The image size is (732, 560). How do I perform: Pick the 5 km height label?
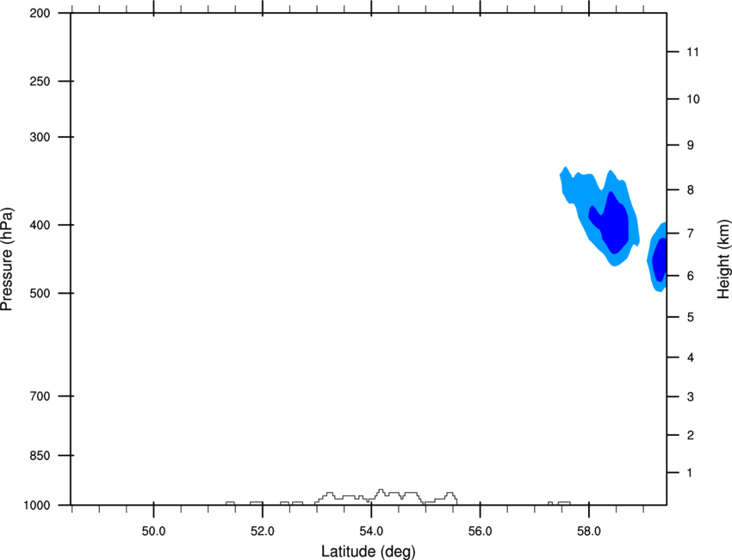[691, 317]
